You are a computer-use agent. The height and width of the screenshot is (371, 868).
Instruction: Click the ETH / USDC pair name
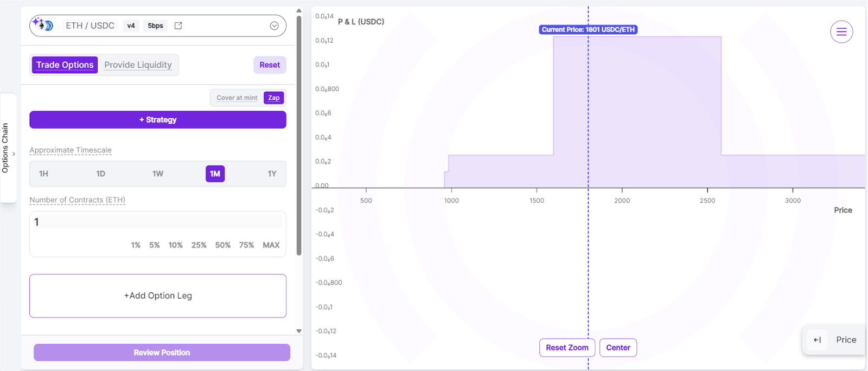click(x=90, y=25)
